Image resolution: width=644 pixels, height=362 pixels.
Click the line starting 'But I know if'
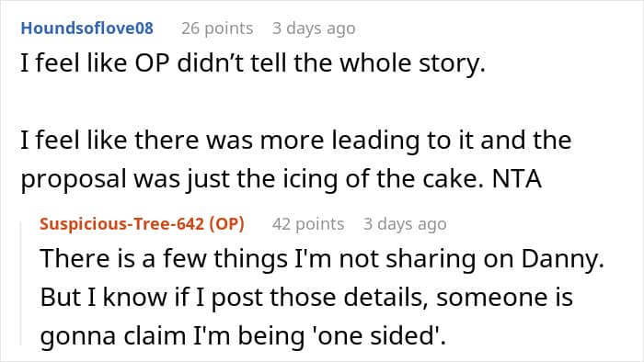(x=306, y=297)
